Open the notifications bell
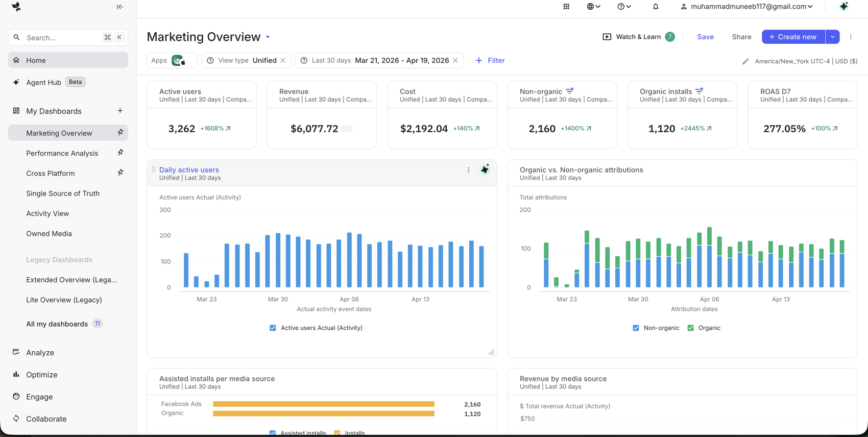The height and width of the screenshot is (437, 868). (656, 7)
